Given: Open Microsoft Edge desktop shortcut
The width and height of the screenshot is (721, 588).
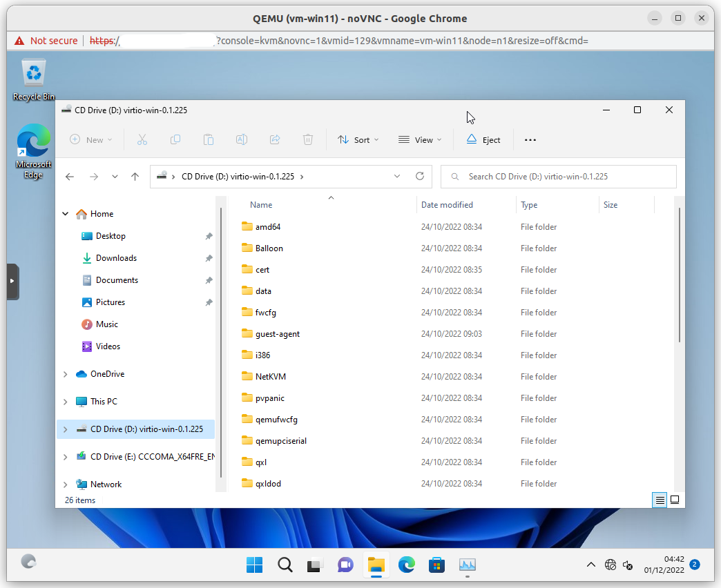Looking at the screenshot, I should [34, 152].
